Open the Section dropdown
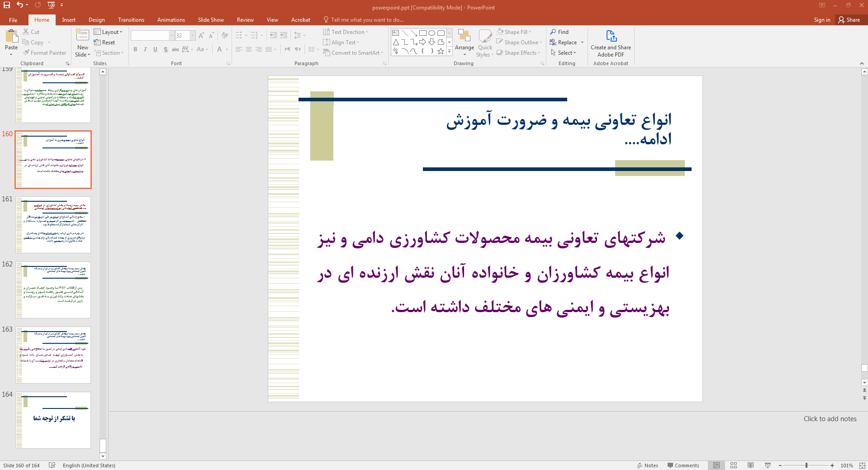The image size is (868, 470). 109,53
